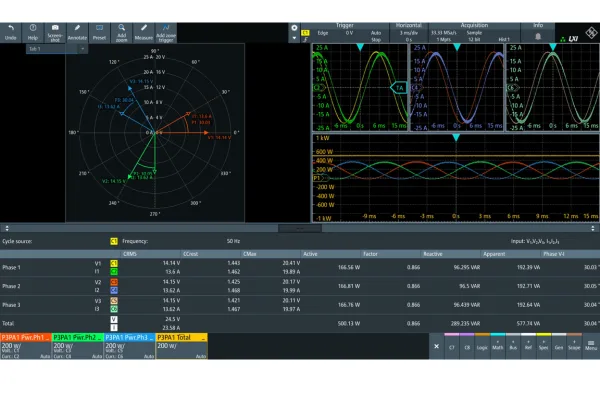
Task: Click the C4 channel marker in second diagram
Action: point(416,88)
